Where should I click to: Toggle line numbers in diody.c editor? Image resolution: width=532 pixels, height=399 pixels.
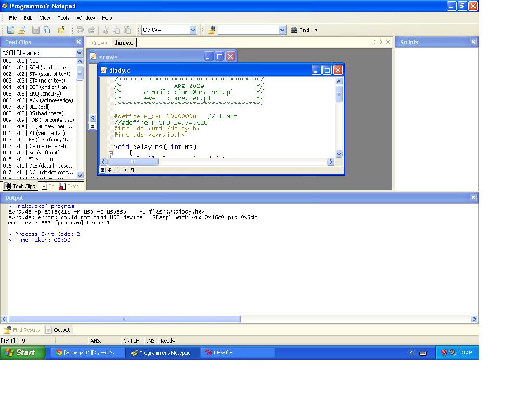[x=117, y=170]
